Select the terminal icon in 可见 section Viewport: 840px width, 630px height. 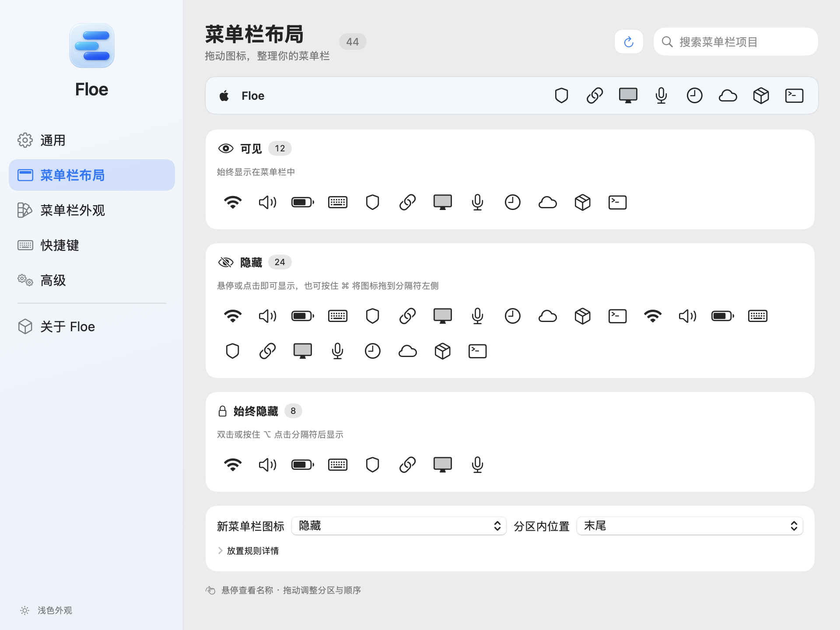(618, 202)
